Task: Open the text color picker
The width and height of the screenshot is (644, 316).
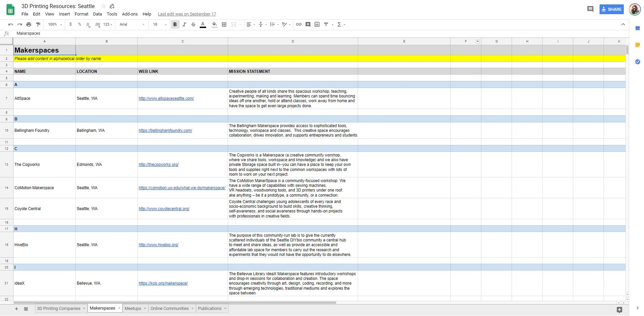Action: tap(203, 24)
